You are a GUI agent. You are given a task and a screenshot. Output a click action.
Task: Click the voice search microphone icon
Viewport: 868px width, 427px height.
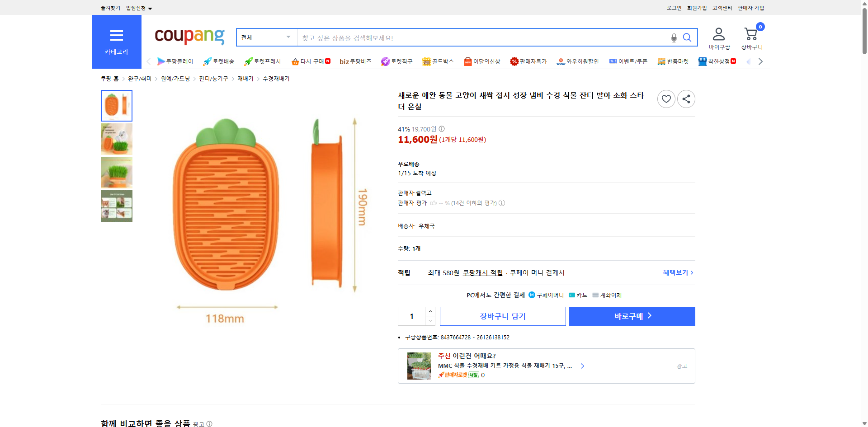(x=673, y=38)
